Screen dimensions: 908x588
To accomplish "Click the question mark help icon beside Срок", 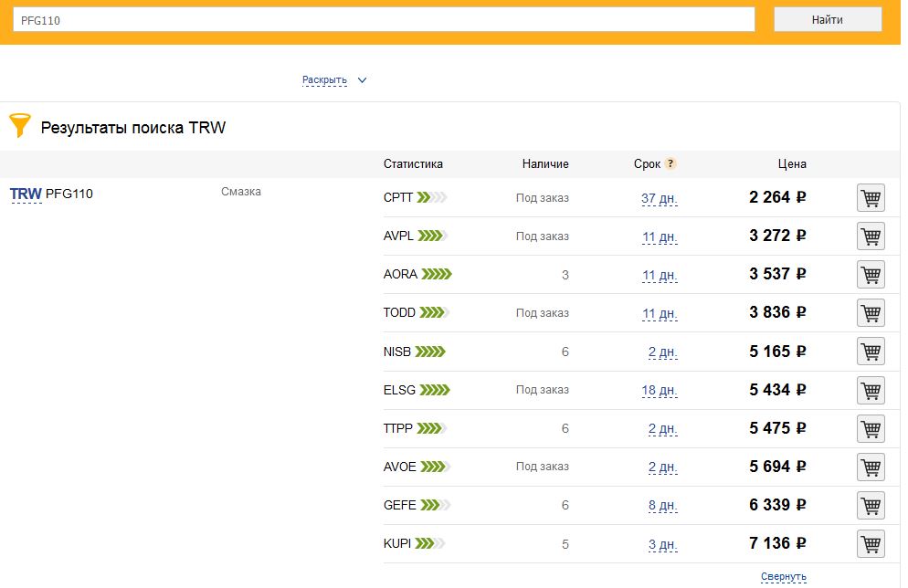I will pos(670,163).
